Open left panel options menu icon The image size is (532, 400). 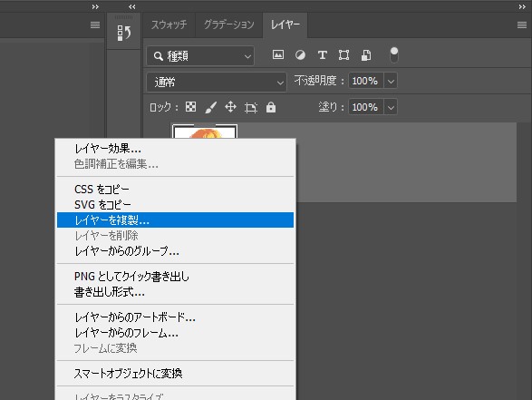[x=95, y=24]
